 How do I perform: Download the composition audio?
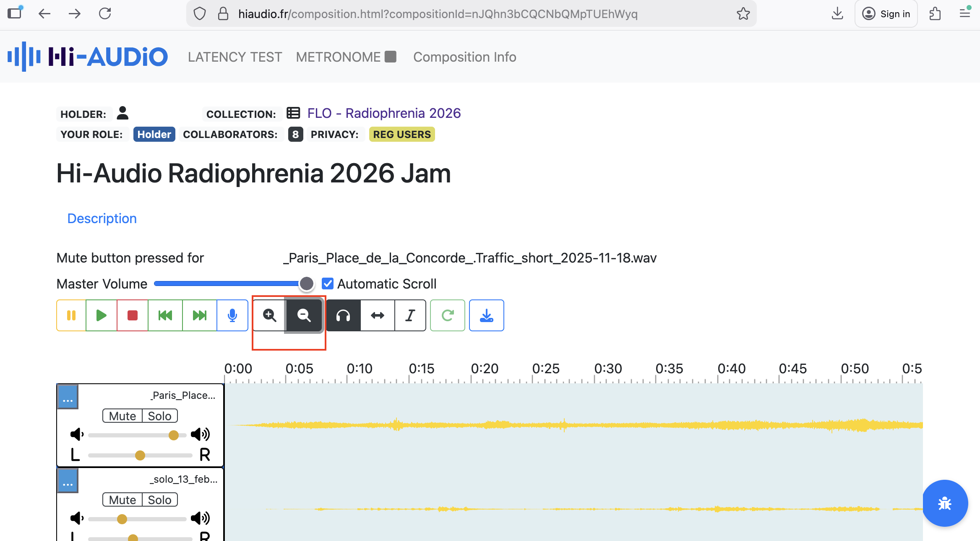tap(487, 315)
